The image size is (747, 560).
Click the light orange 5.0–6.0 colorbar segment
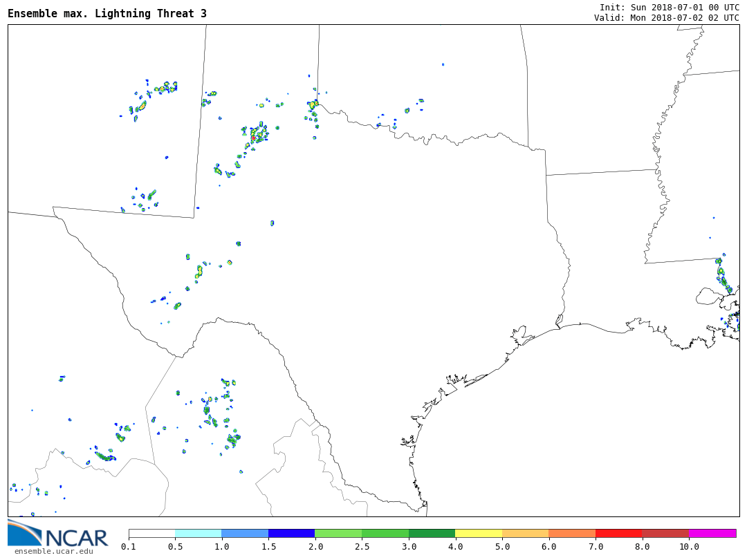[x=526, y=533]
